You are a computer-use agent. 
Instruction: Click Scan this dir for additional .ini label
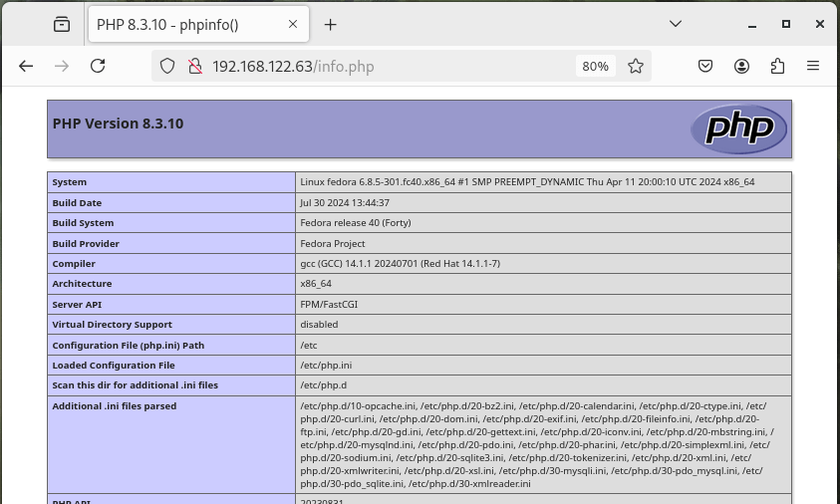(x=135, y=385)
